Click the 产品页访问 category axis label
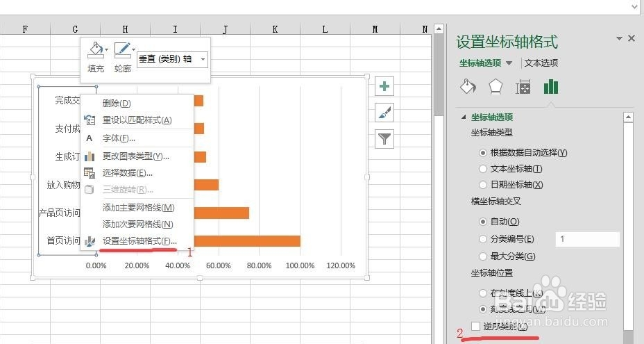Viewport: 644px width, 344px height. coord(60,213)
